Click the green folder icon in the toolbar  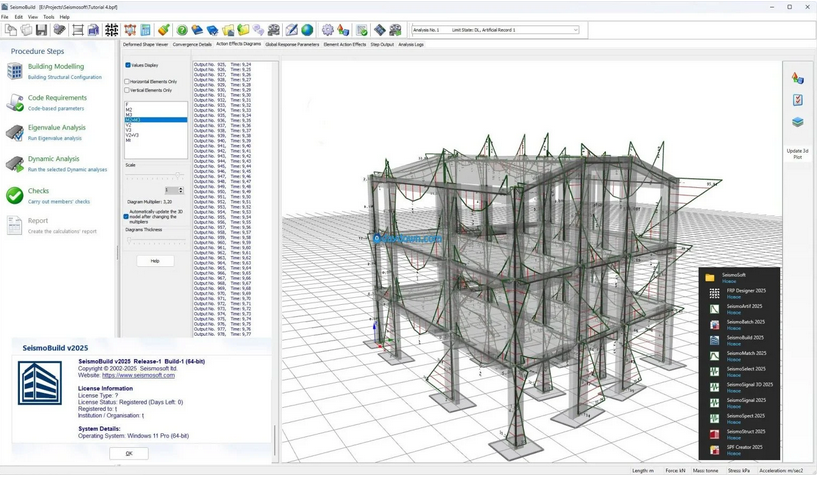[244, 30]
